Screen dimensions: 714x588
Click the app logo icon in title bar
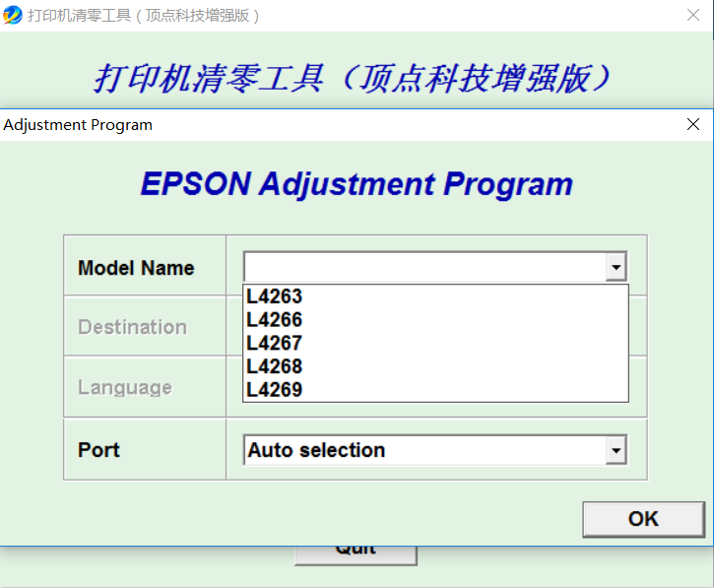click(x=12, y=15)
